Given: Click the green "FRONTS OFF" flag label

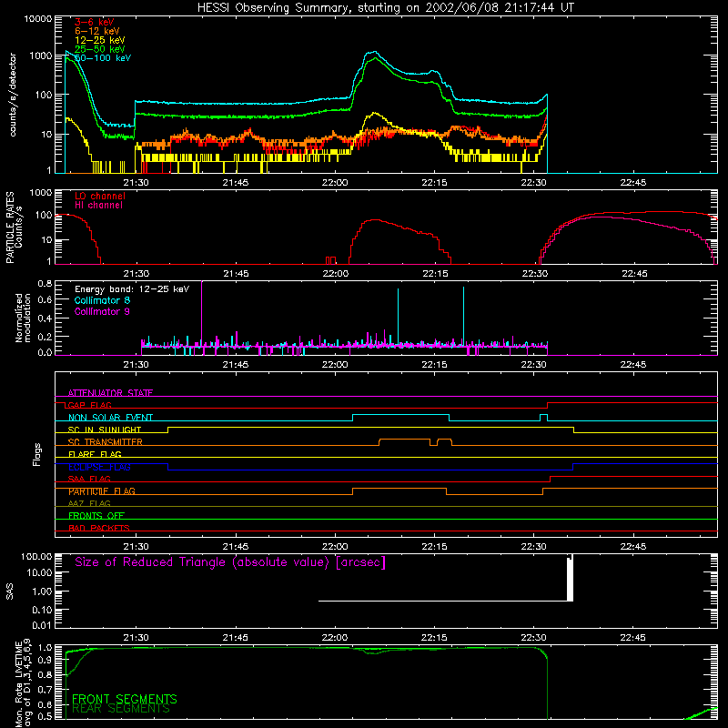Looking at the screenshot, I should pyautogui.click(x=96, y=516).
